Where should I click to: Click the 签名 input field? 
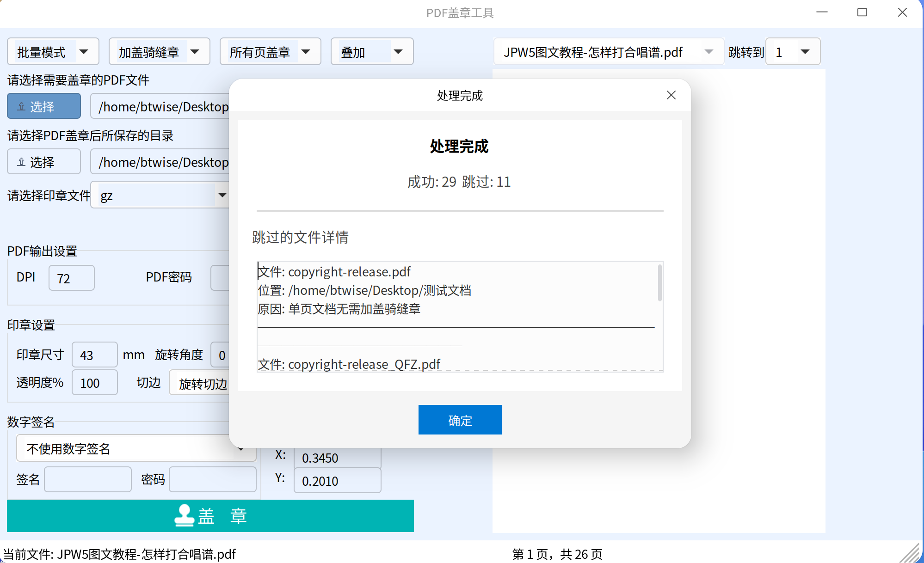coord(88,479)
